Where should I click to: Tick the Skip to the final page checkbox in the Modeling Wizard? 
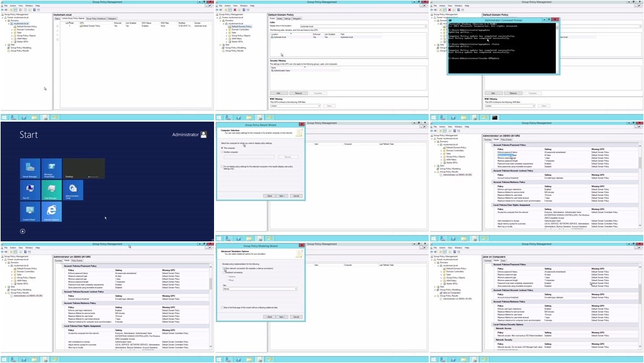coord(222,308)
